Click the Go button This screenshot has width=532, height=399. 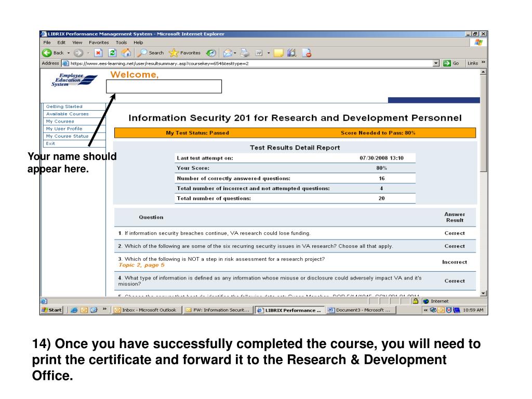451,63
